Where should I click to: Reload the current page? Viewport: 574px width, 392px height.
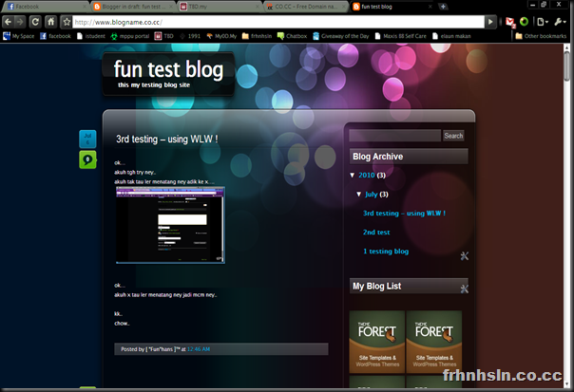35,22
